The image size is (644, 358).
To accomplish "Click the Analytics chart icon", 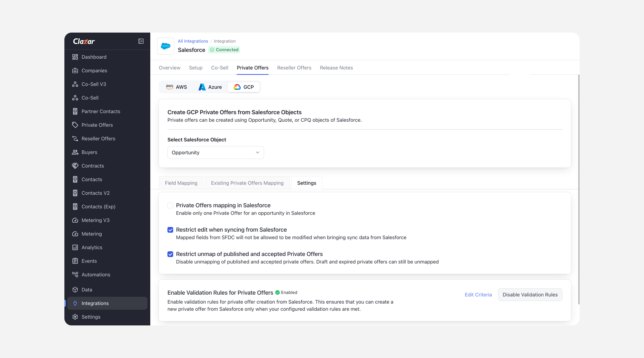I will [75, 247].
